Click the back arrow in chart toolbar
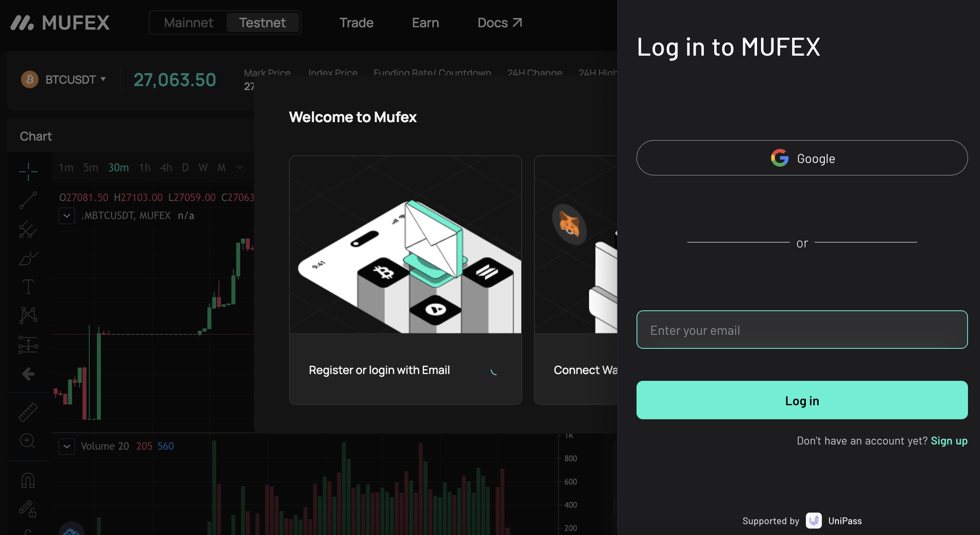 28,374
